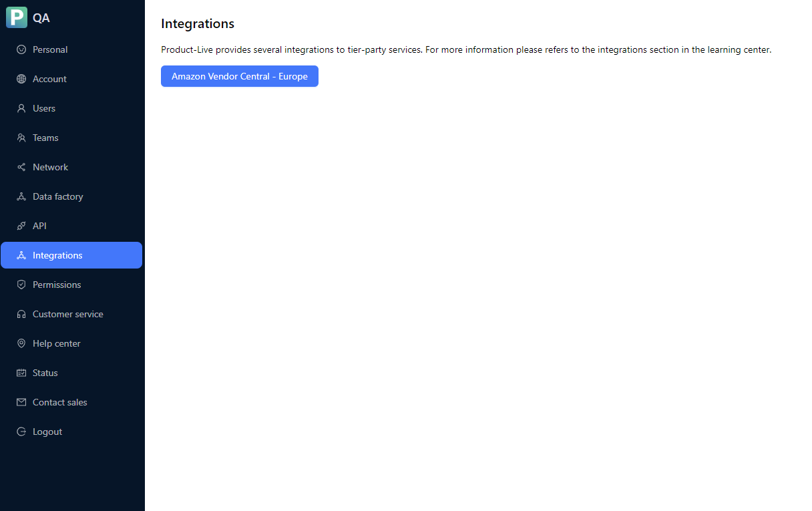Click the Contact sales envelope icon
Image resolution: width=812 pixels, height=511 pixels.
click(22, 402)
